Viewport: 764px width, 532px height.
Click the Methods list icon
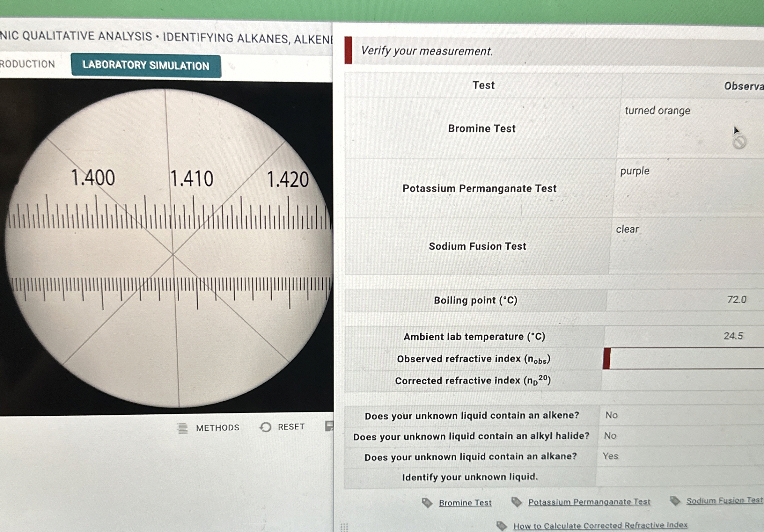(x=182, y=428)
